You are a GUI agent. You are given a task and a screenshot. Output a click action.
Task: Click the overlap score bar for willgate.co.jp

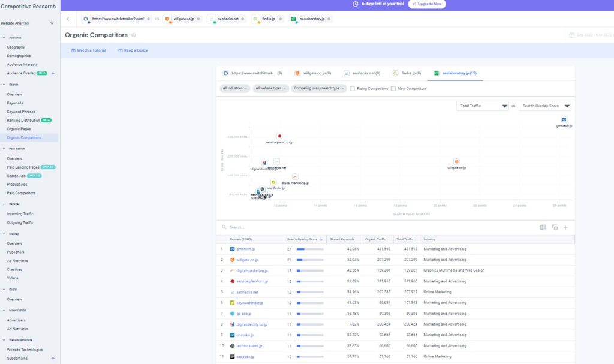coord(310,260)
